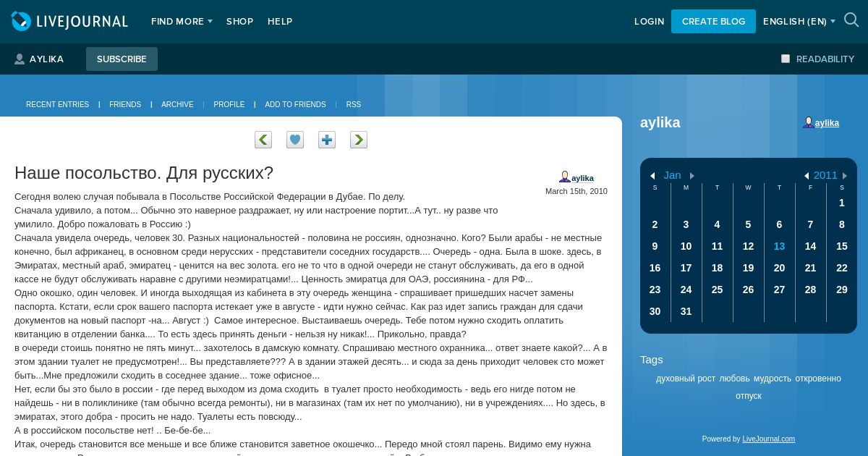Click the heart add-to-memories icon
Viewport: 868px width, 456px height.
click(295, 140)
